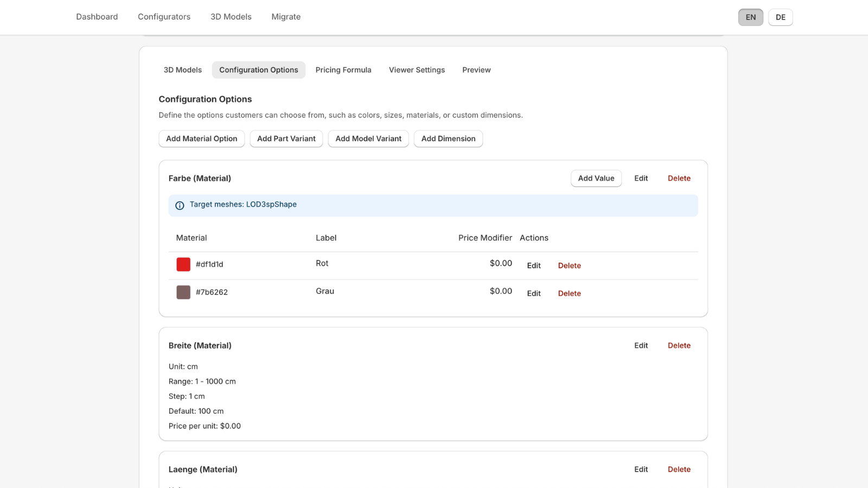Open the Configurators menu item

pyautogui.click(x=164, y=17)
